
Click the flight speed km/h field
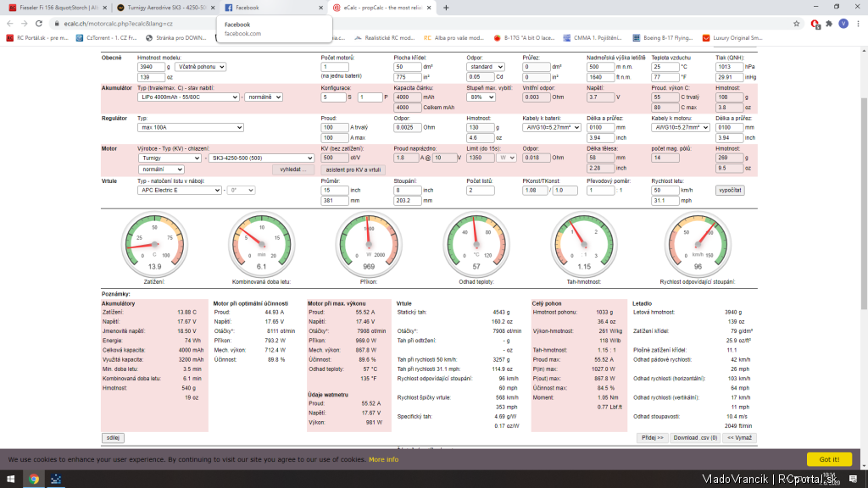point(665,191)
